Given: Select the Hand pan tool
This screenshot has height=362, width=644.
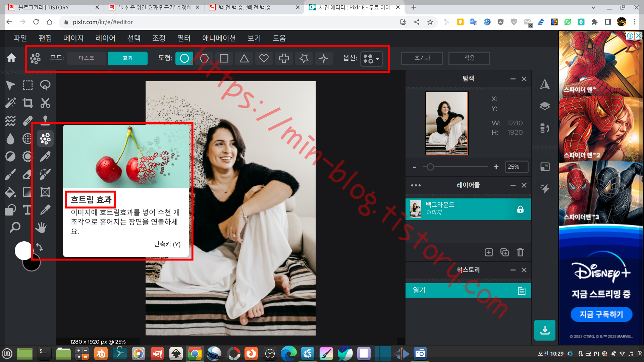Looking at the screenshot, I should coord(41,228).
